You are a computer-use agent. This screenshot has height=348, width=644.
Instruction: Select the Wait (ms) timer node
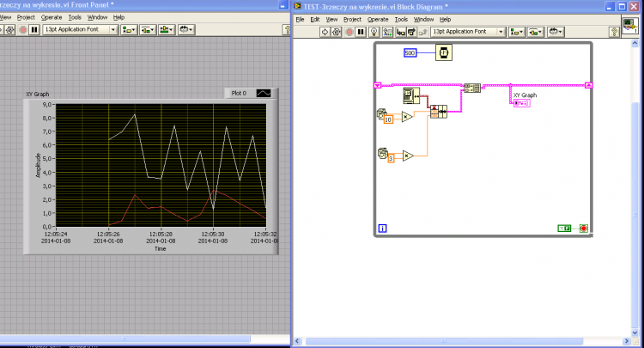444,53
